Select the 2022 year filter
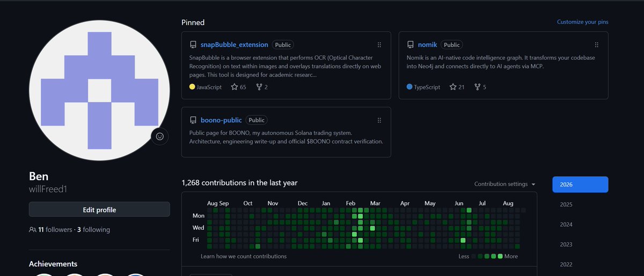Screen dimensions: 644x276 pyautogui.click(x=580, y=264)
